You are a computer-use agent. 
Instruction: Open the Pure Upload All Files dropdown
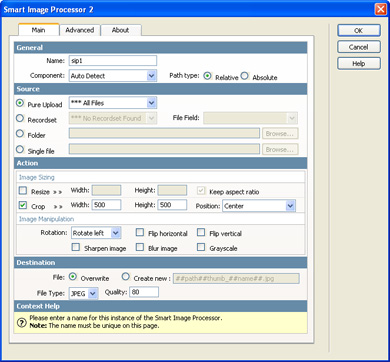(x=113, y=103)
